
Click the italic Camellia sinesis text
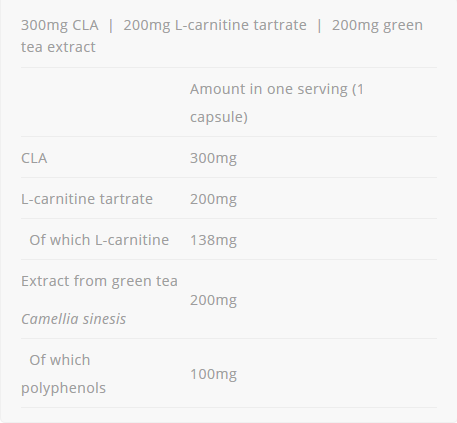click(x=73, y=319)
